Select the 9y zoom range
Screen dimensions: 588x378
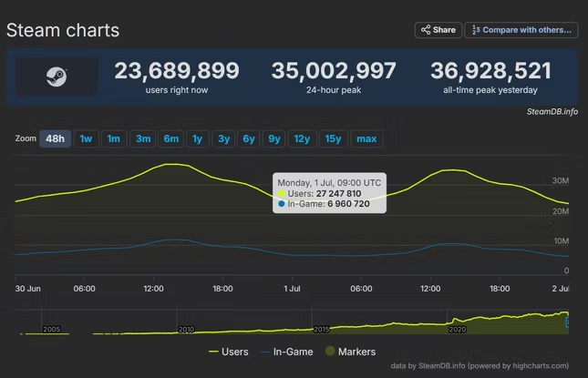pos(274,139)
